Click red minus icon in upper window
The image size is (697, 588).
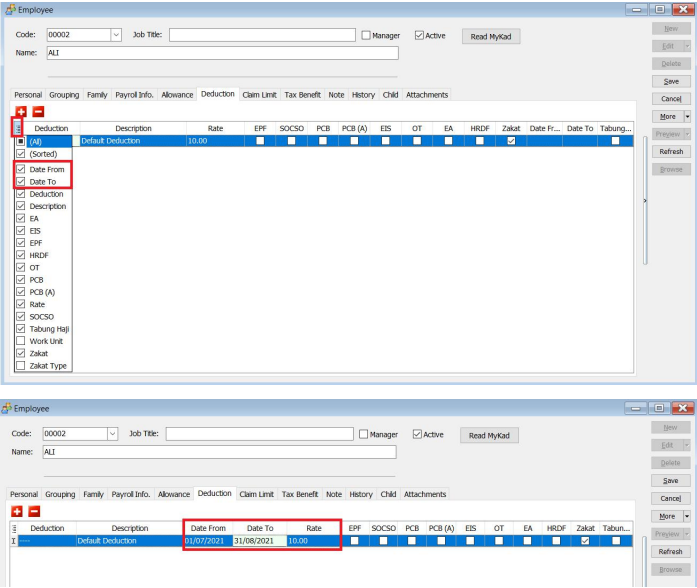[x=38, y=113]
